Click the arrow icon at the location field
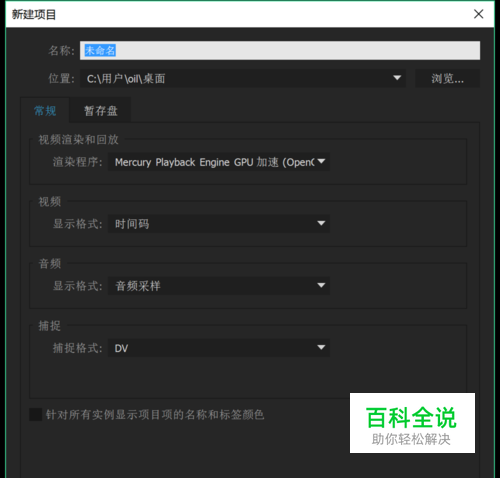 coord(397,78)
